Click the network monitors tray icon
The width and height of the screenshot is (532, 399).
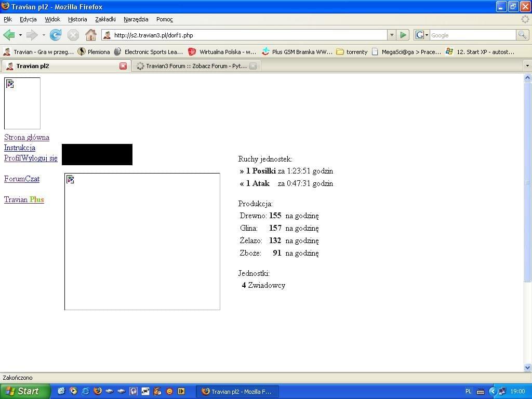[x=502, y=392]
